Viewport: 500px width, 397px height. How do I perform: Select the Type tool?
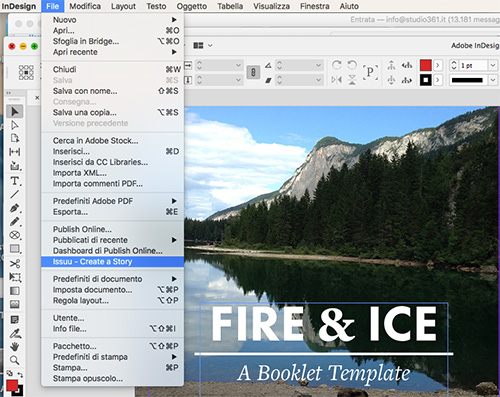[x=15, y=181]
